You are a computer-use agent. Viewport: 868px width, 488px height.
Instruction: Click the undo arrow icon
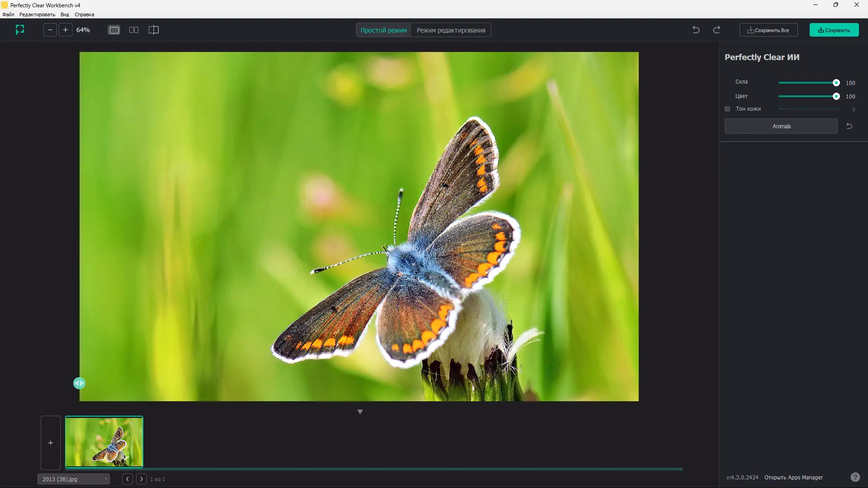696,30
